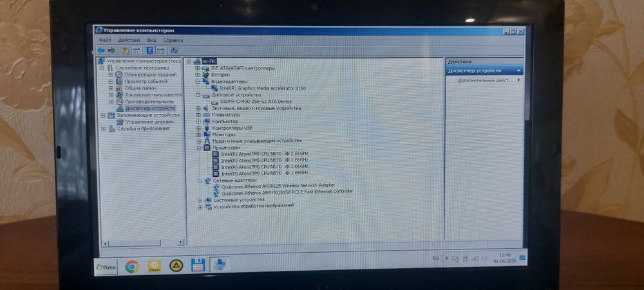This screenshot has width=644, height=290.
Task: Click the Сетевые адаптеры network icon
Action: click(207, 180)
